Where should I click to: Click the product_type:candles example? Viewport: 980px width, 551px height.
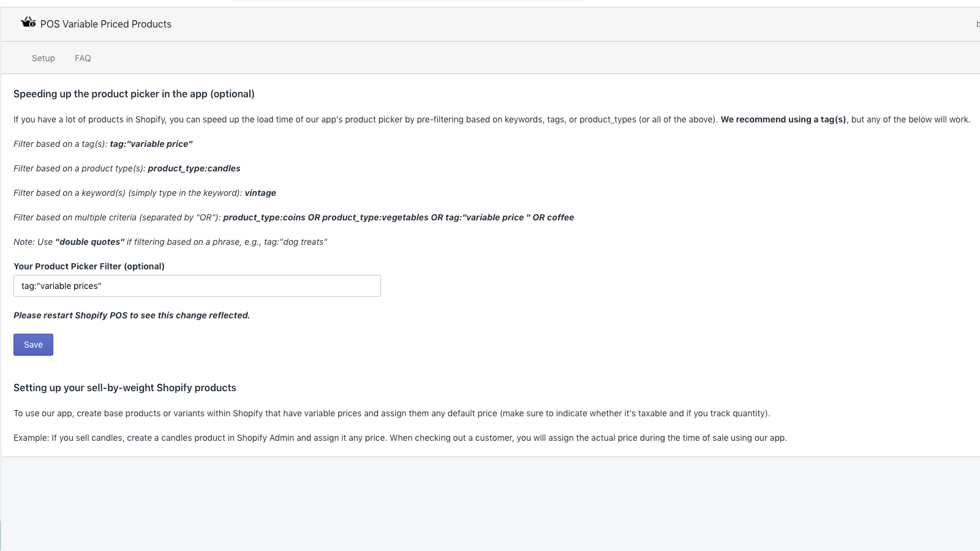(x=195, y=168)
